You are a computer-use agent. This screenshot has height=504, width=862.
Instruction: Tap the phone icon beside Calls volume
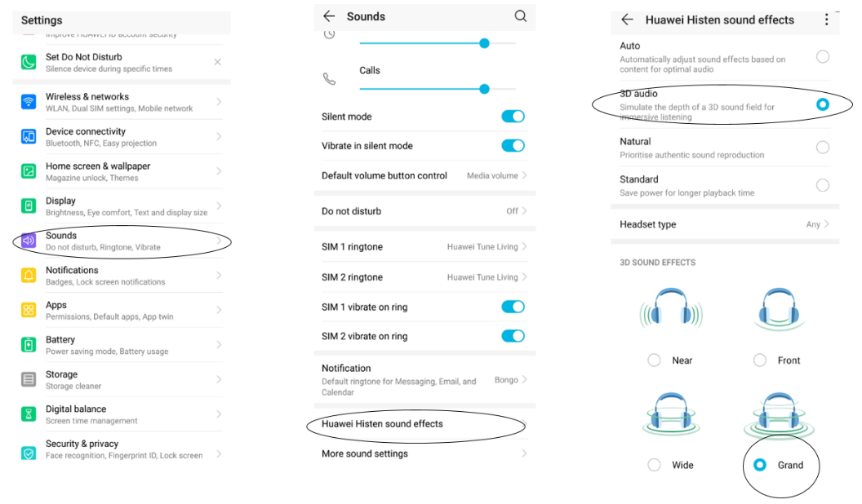329,79
